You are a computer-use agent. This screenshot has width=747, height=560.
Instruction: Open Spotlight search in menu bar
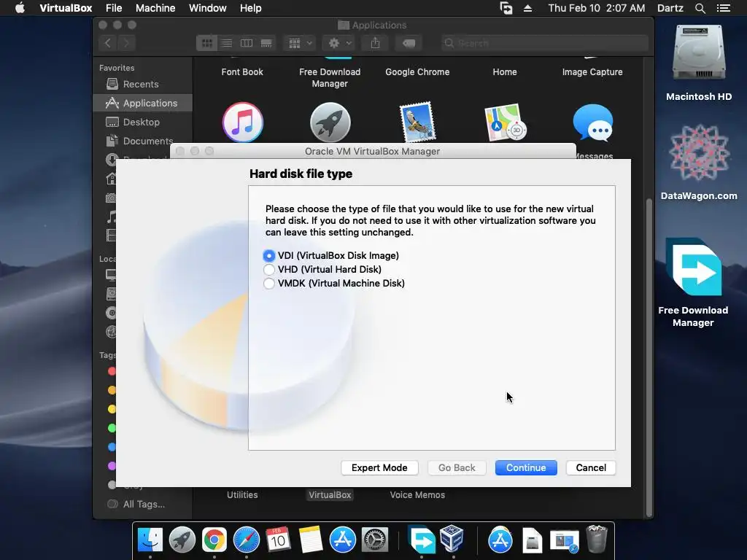click(x=700, y=8)
